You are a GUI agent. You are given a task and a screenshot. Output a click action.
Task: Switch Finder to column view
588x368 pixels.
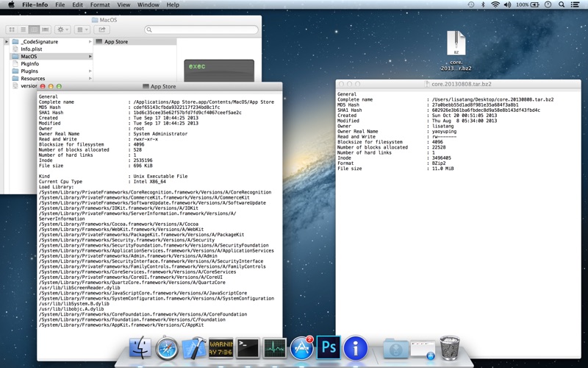point(34,29)
